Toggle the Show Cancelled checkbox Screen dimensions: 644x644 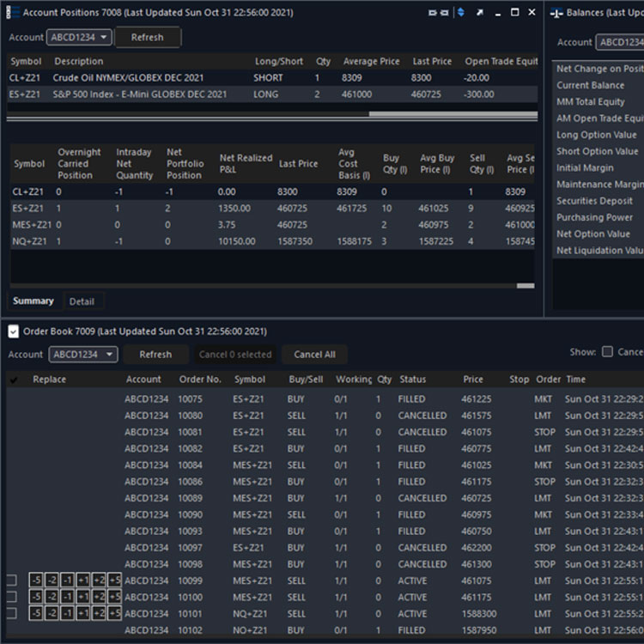(607, 351)
